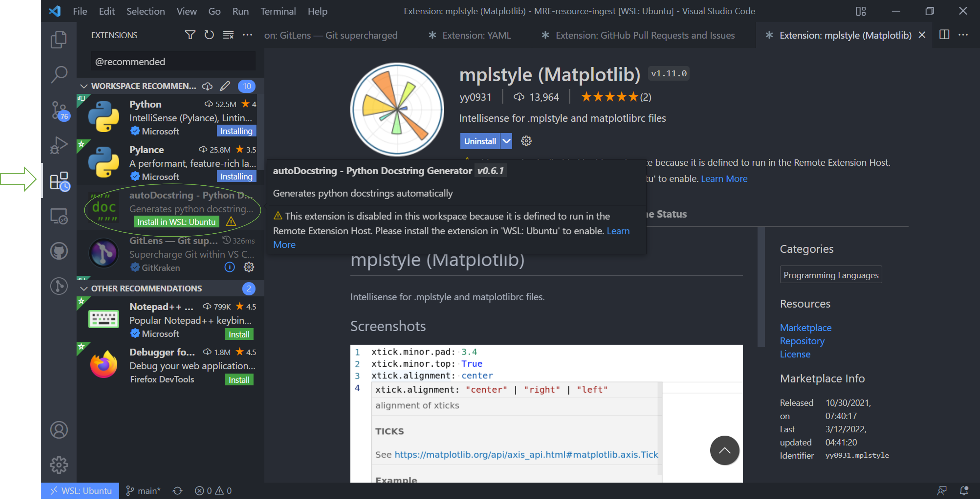Click the mplstyle screenshot thumbnail
This screenshot has width=980, height=499.
pos(546,413)
